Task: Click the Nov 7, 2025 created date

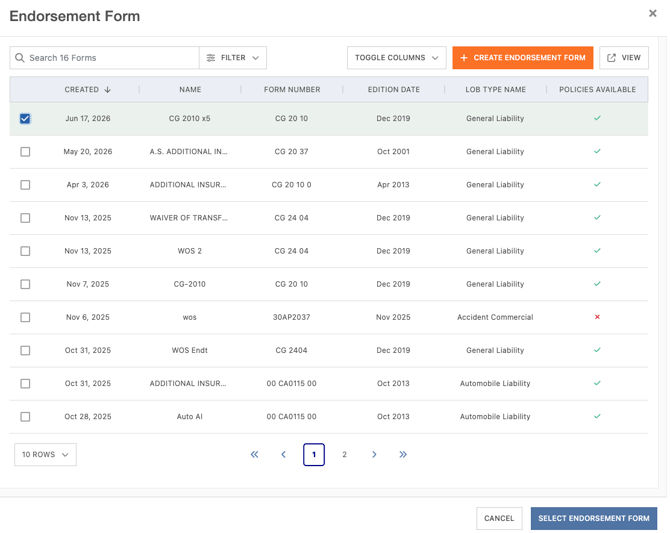Action: coord(88,284)
